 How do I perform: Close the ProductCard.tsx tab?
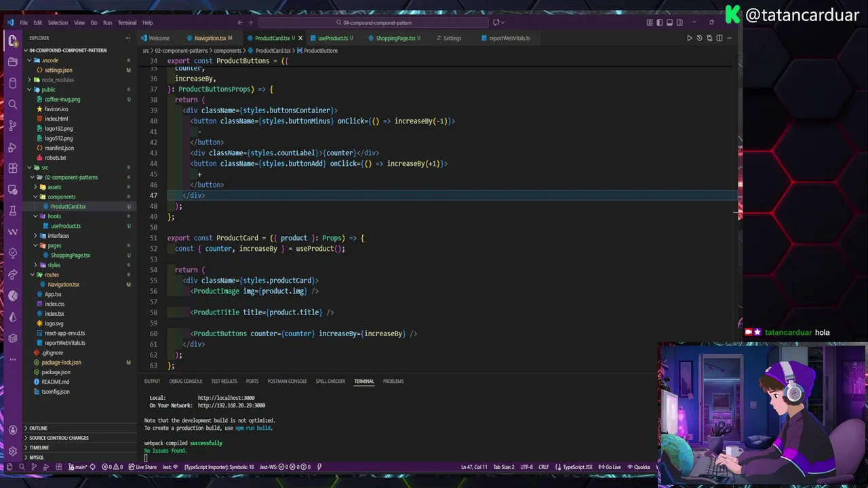[x=300, y=38]
